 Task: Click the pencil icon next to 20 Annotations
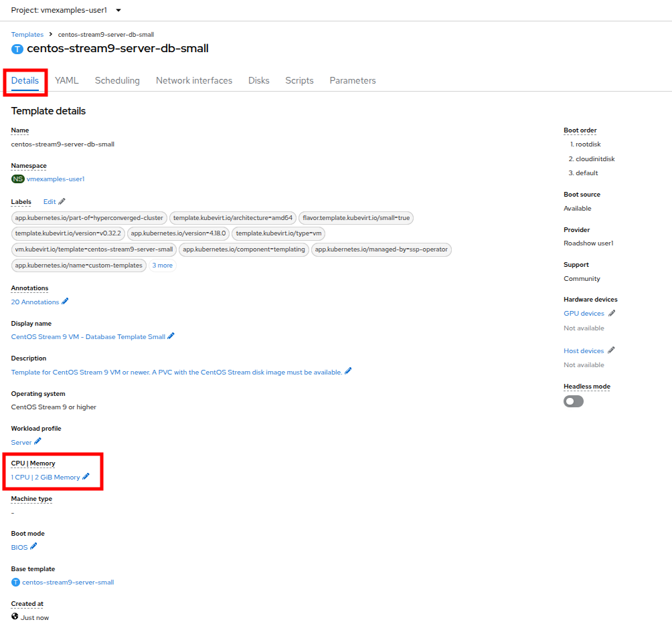coord(65,302)
